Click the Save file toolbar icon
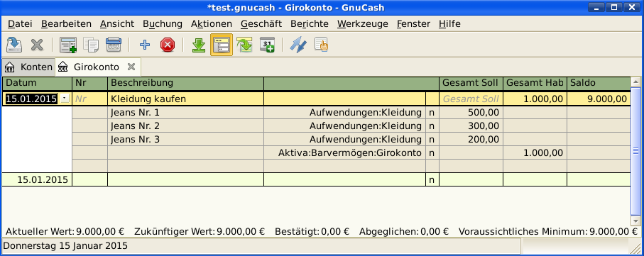 15,45
